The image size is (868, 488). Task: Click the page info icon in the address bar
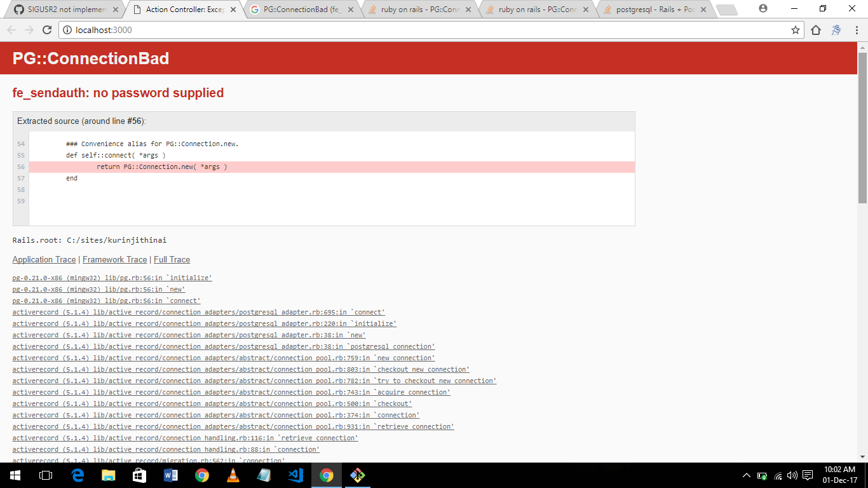click(68, 29)
